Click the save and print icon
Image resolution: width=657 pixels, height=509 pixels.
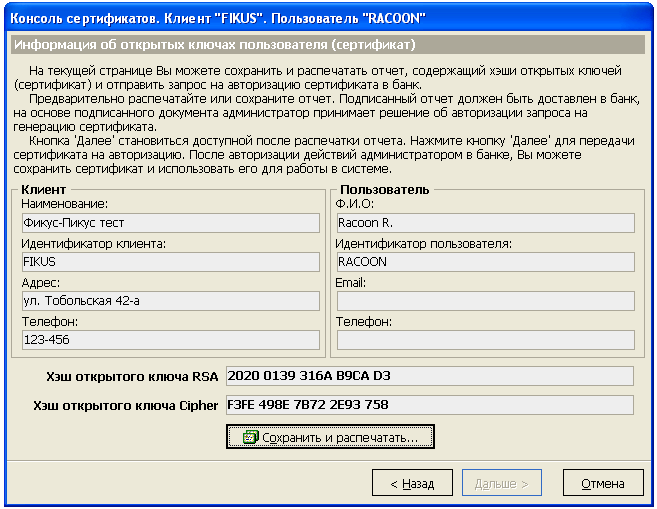[251, 437]
